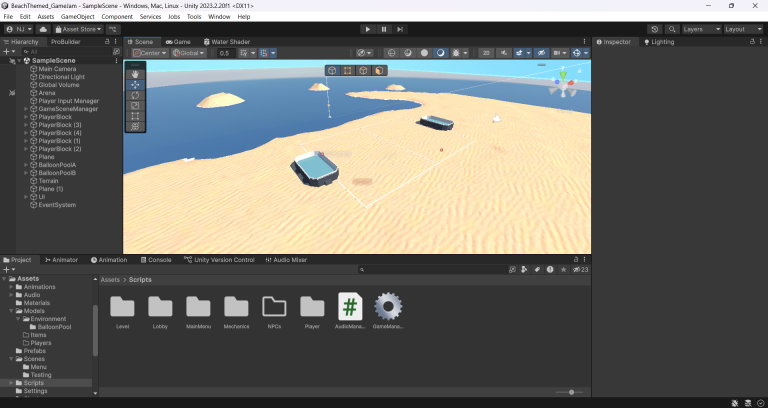
Task: Toggle Hierarchy panel lock
Action: 107,42
